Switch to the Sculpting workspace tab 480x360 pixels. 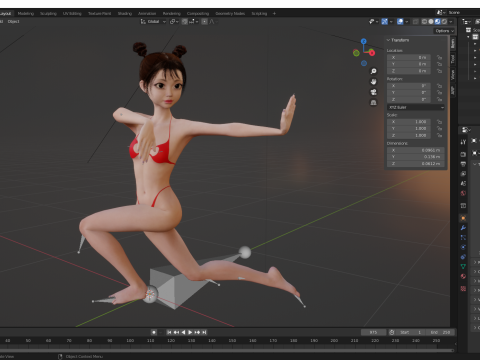tap(48, 14)
